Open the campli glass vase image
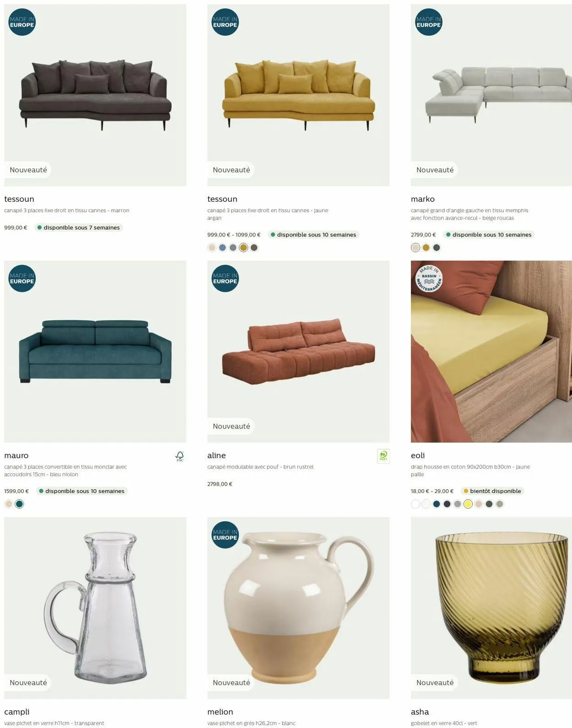This screenshot has width=572, height=728. (95, 608)
